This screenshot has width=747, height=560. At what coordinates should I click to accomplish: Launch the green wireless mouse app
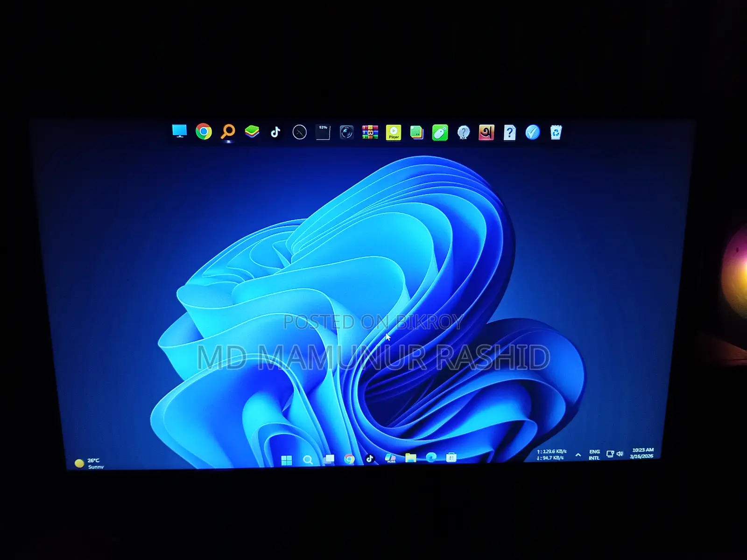[440, 133]
